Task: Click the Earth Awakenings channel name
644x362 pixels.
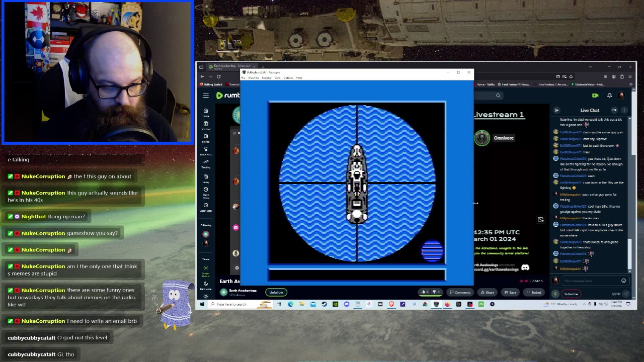Action: tap(243, 291)
